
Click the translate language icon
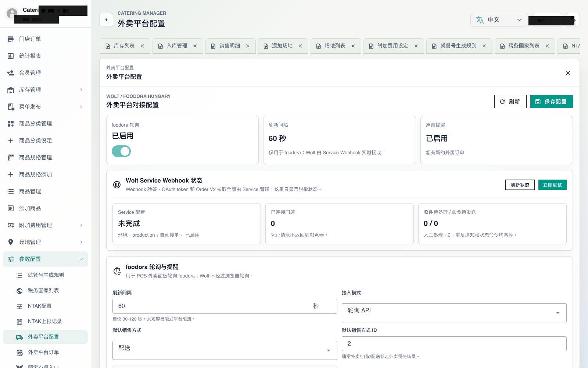click(480, 20)
